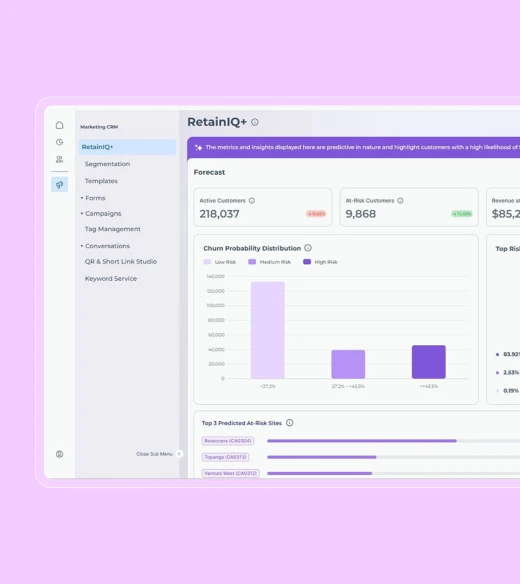Click the High Risk bar in chart
This screenshot has width=520, height=584.
(x=429, y=362)
